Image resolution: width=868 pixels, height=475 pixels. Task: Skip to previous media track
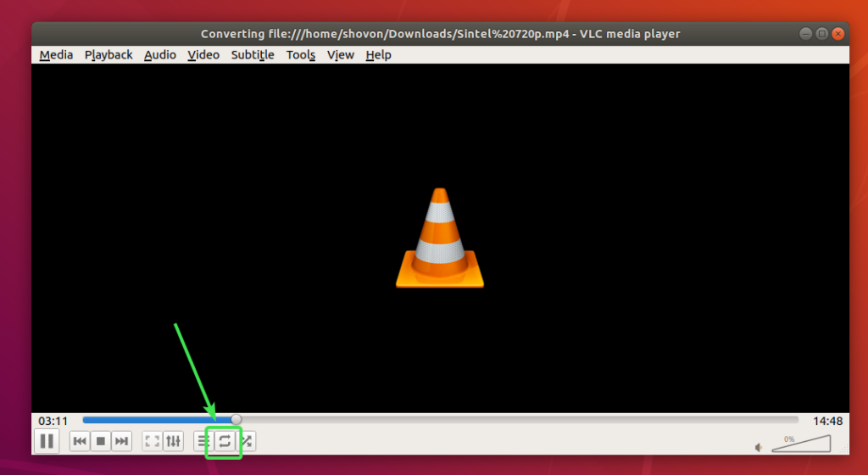point(80,441)
